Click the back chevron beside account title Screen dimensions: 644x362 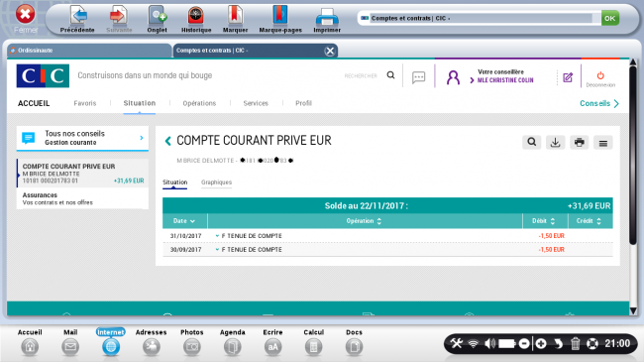point(167,141)
